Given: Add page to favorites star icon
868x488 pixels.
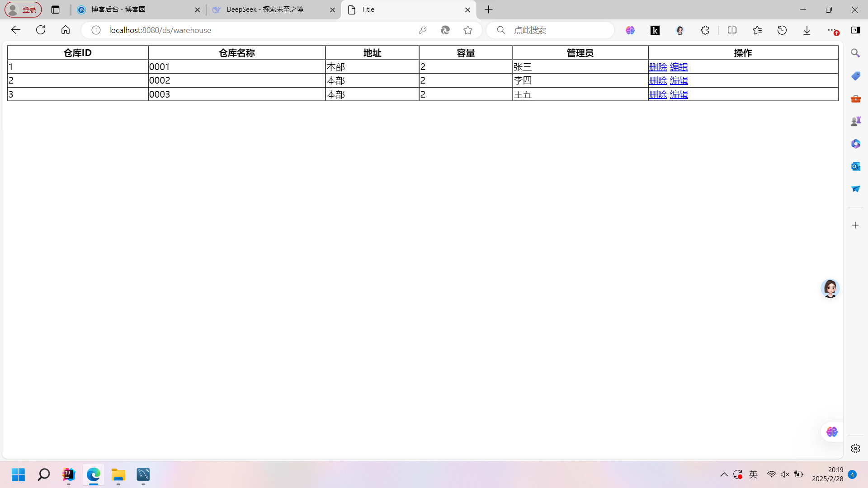Looking at the screenshot, I should tap(468, 30).
